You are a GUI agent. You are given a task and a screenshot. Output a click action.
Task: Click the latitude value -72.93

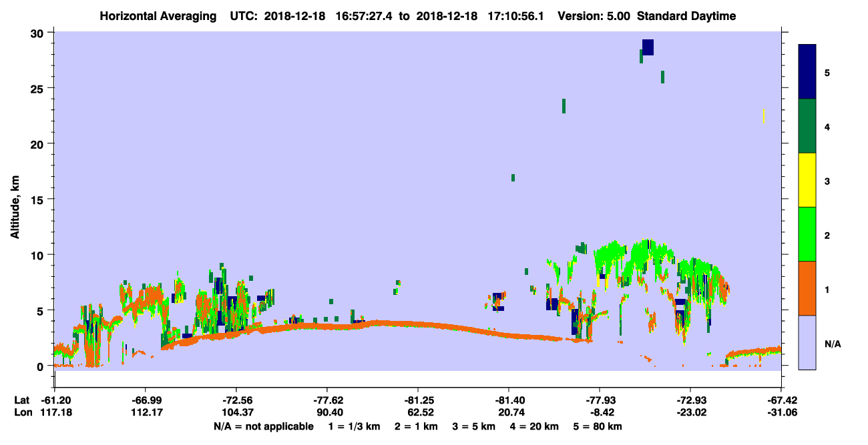[690, 400]
